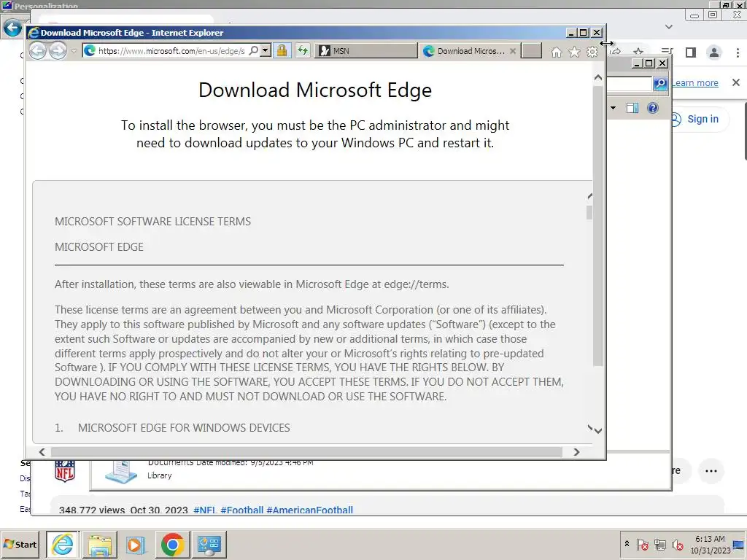Click the Learn more link in Chrome
The width and height of the screenshot is (747, 560).
pos(695,83)
